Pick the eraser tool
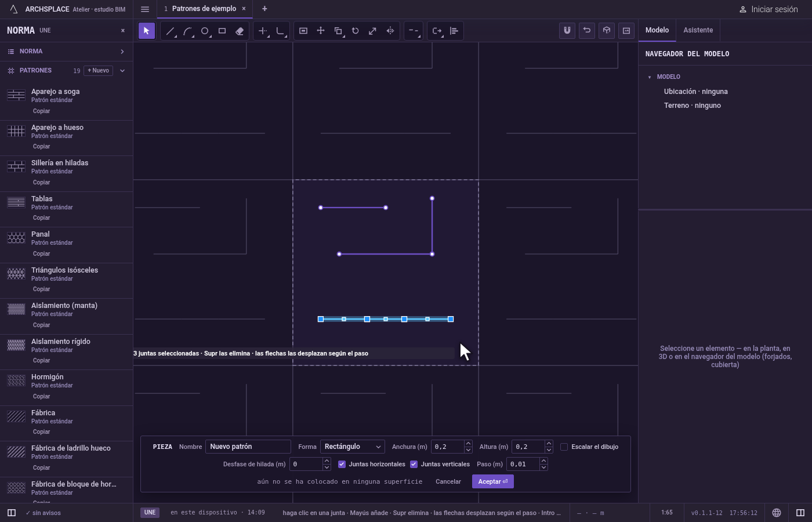 click(240, 31)
